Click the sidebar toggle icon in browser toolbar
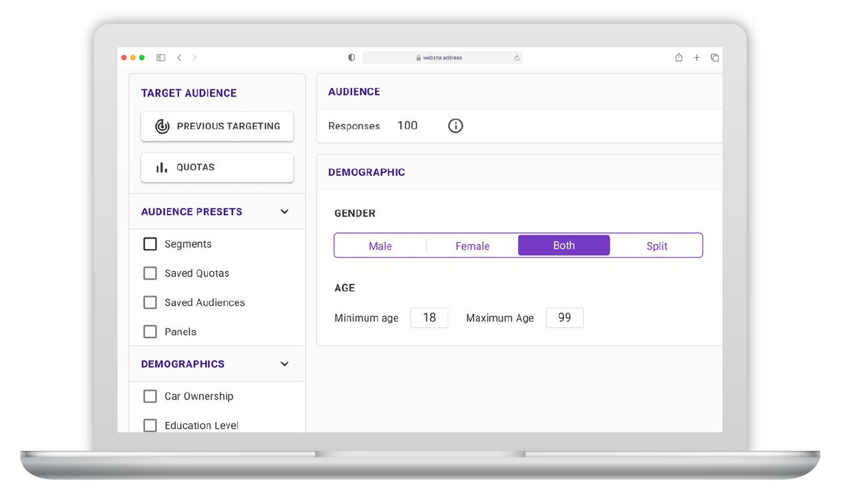 click(161, 58)
